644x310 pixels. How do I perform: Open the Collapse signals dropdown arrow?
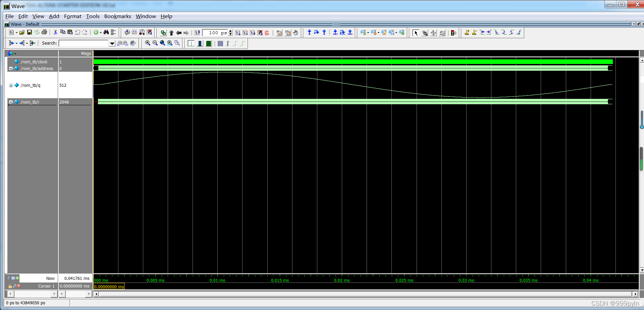pos(16,43)
